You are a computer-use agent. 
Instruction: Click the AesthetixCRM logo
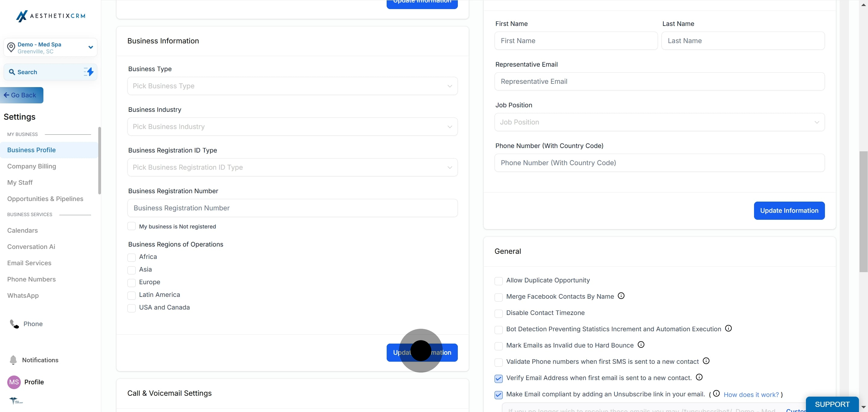click(x=51, y=16)
